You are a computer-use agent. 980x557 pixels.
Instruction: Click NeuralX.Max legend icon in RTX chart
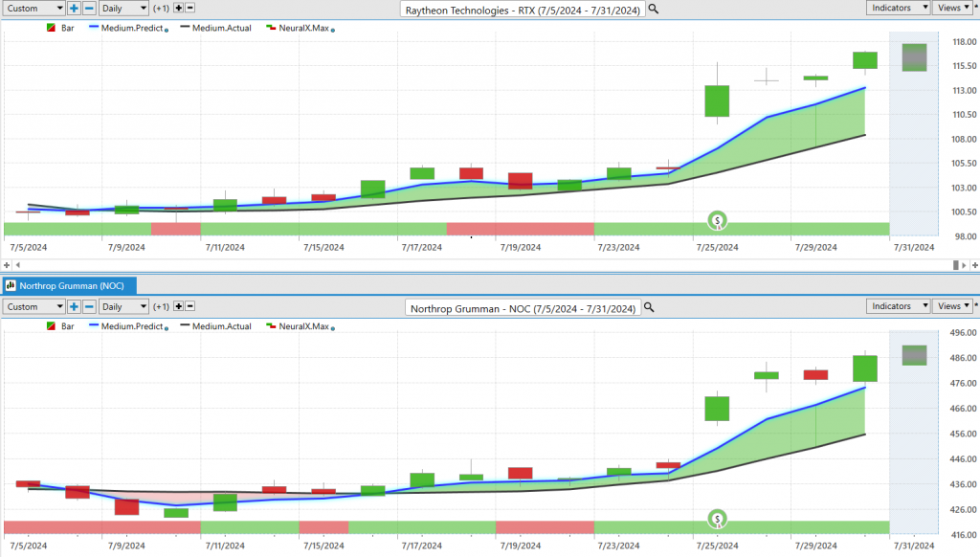(x=271, y=28)
